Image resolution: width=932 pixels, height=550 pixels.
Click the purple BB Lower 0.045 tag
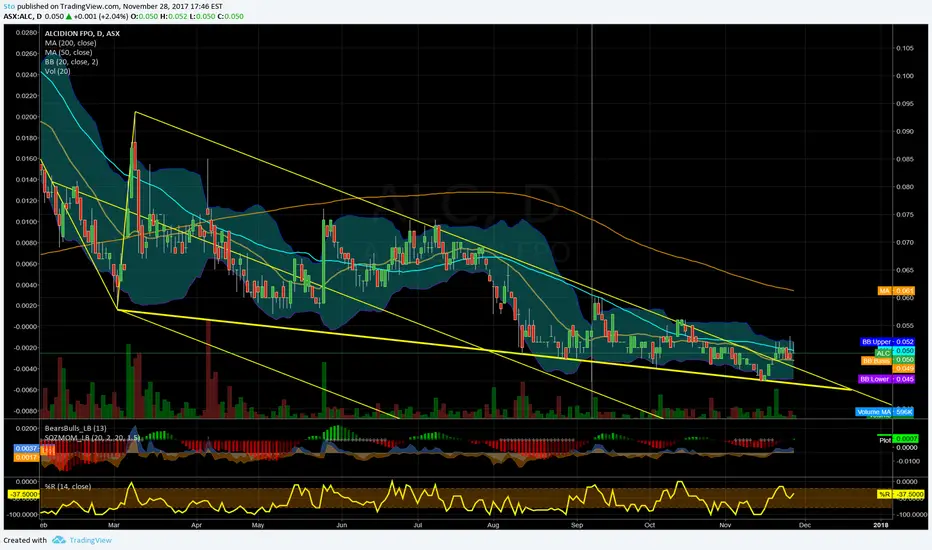[x=887, y=379]
